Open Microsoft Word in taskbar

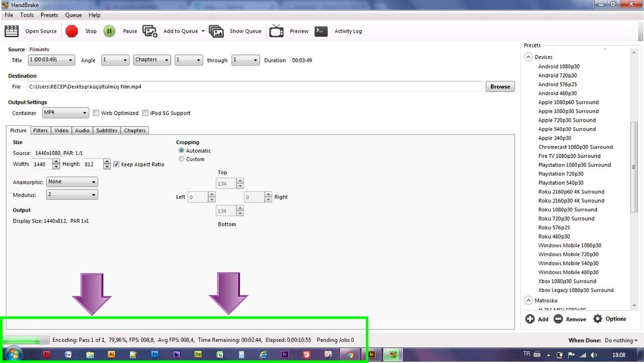[68, 354]
